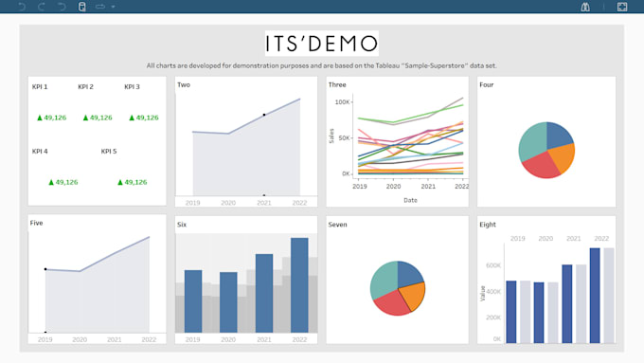Click the data source cylinder icon
The width and height of the screenshot is (644, 363).
pyautogui.click(x=82, y=7)
